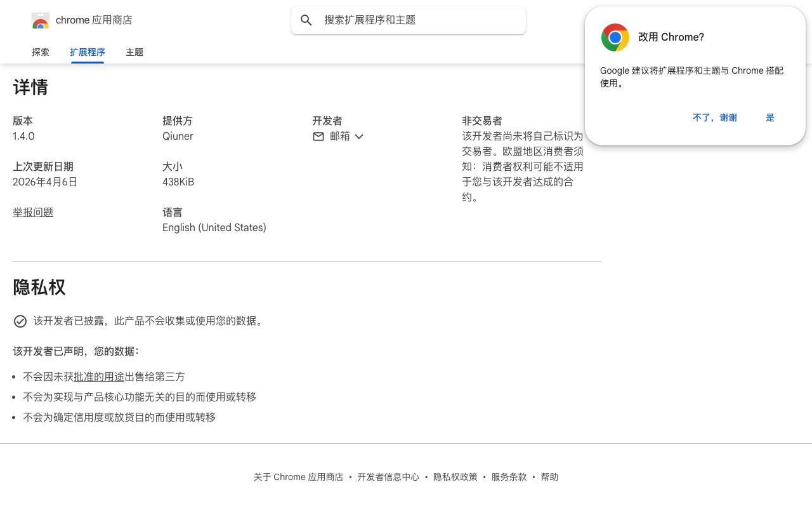Open the 开发者信息中心 footer link
Screen dimensions: 812x508
[x=388, y=477]
